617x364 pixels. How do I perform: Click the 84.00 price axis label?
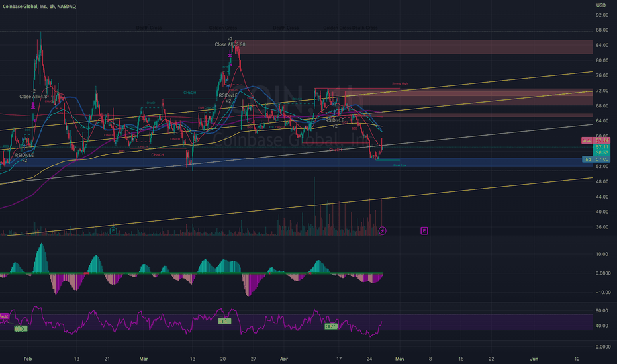(x=602, y=45)
